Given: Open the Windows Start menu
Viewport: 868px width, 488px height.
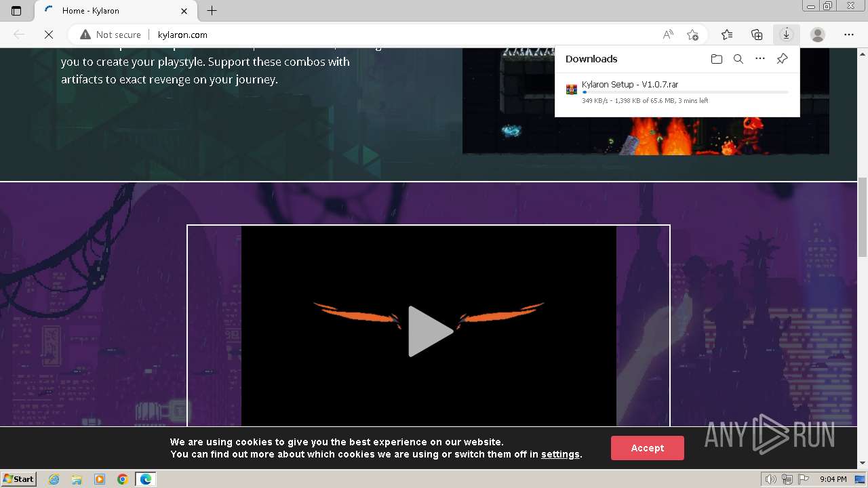Looking at the screenshot, I should pos(18,479).
